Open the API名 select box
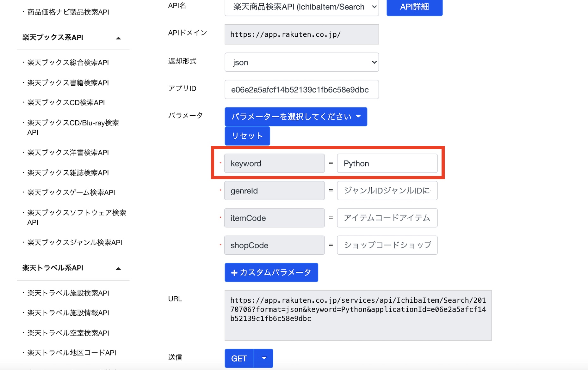 point(302,7)
